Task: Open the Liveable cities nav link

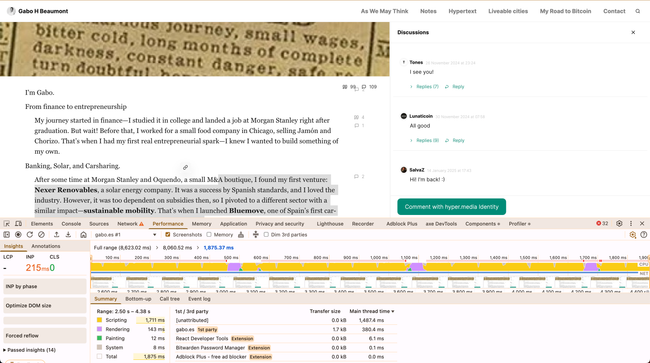Action: (508, 11)
